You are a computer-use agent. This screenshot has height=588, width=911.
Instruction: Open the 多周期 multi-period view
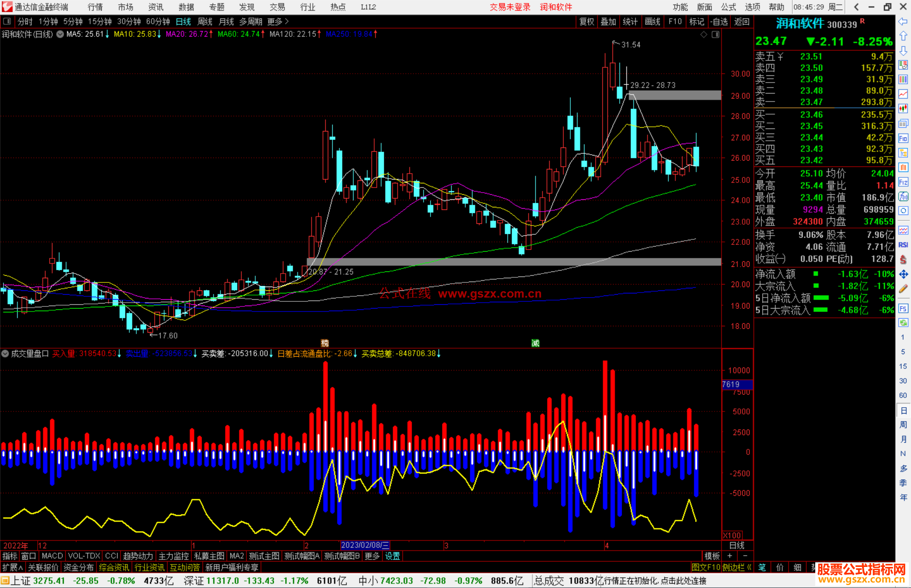click(x=251, y=21)
